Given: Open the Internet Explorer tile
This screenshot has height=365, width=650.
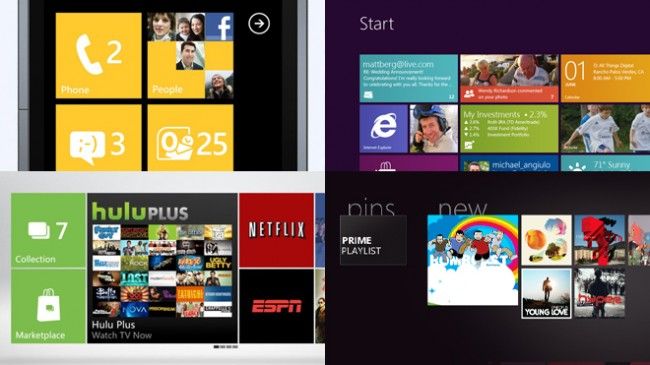Looking at the screenshot, I should (383, 129).
